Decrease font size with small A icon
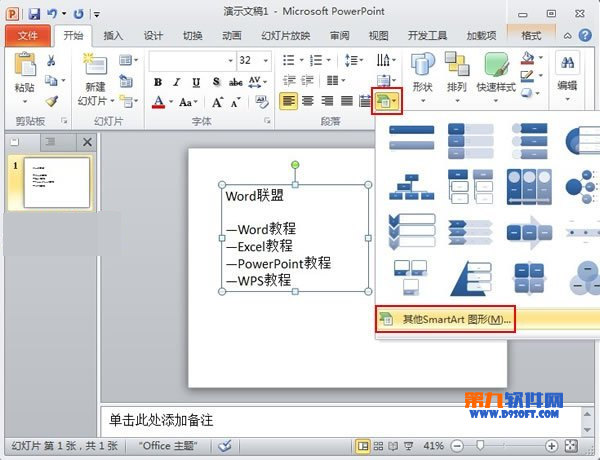 point(235,102)
